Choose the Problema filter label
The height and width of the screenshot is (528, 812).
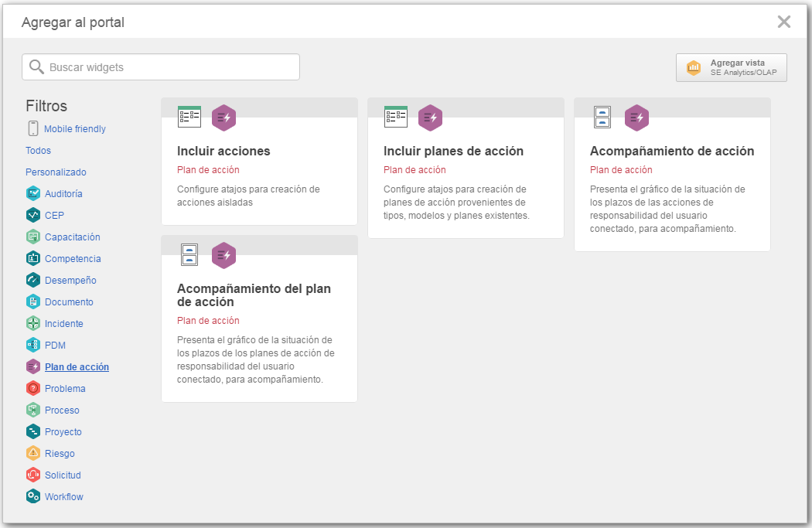[65, 389]
